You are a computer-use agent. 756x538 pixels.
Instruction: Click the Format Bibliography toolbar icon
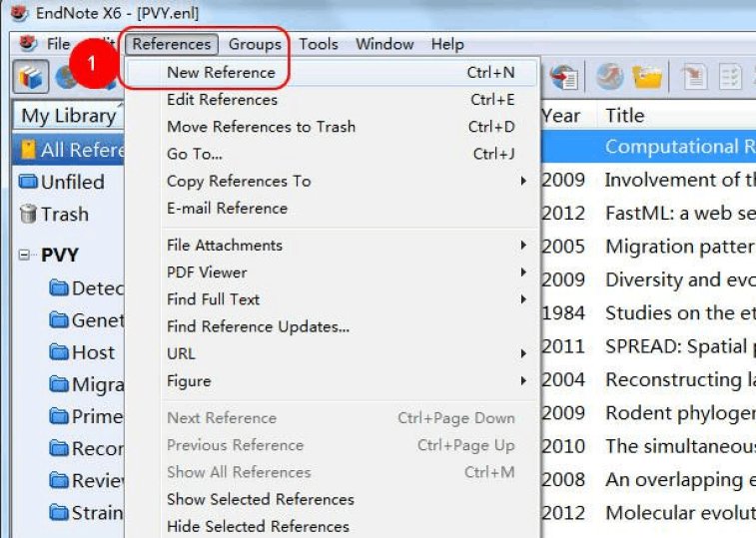coord(730,77)
